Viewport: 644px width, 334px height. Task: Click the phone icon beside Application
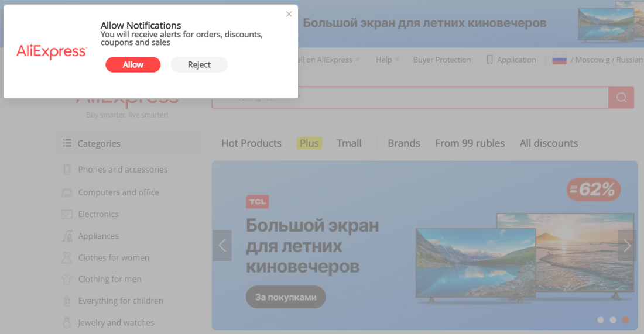(x=489, y=60)
